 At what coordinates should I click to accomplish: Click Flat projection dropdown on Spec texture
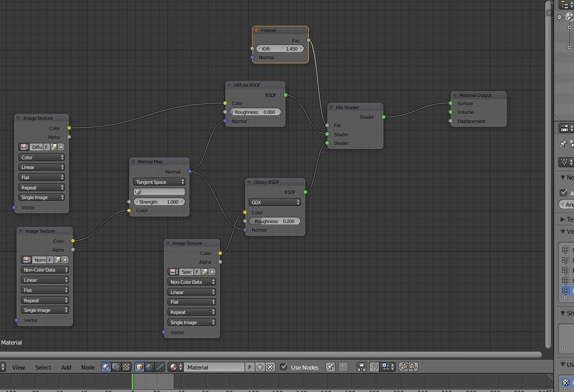click(x=192, y=302)
